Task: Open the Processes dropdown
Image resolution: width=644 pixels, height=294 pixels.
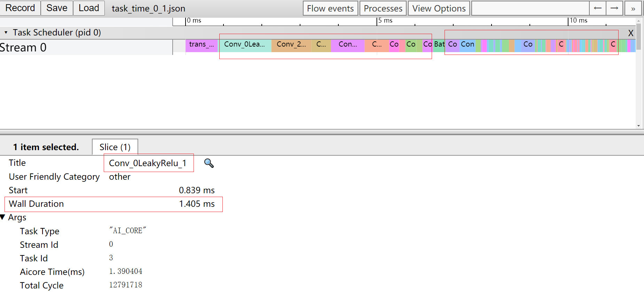Action: pyautogui.click(x=383, y=8)
